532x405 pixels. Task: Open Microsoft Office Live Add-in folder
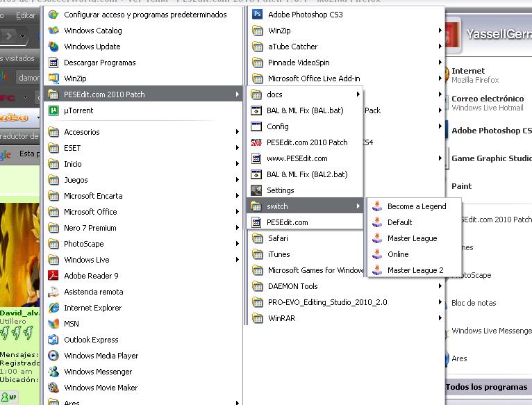point(347,78)
